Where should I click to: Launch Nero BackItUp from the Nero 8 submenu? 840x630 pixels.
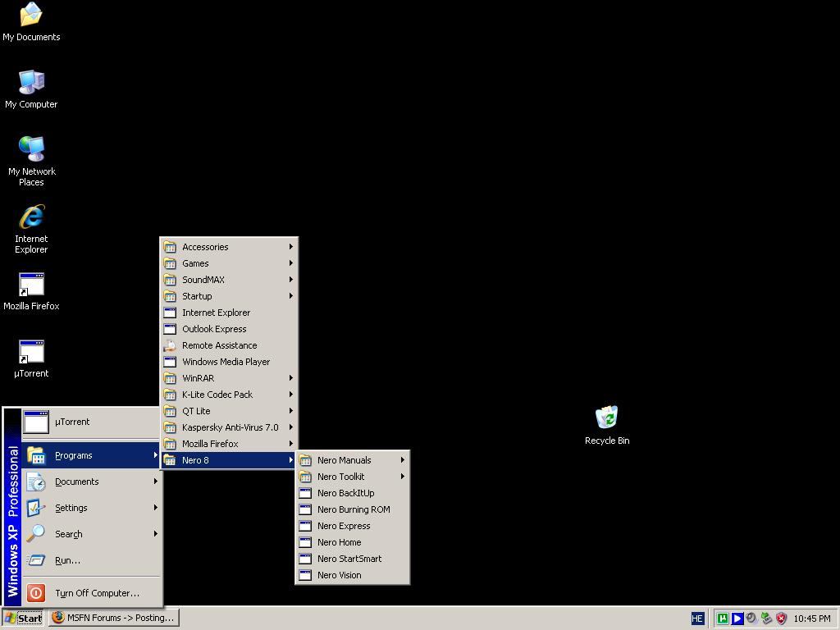tap(353, 493)
